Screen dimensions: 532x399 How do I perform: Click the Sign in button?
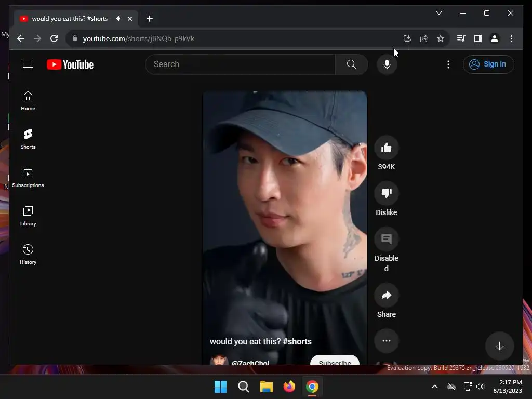coord(488,64)
